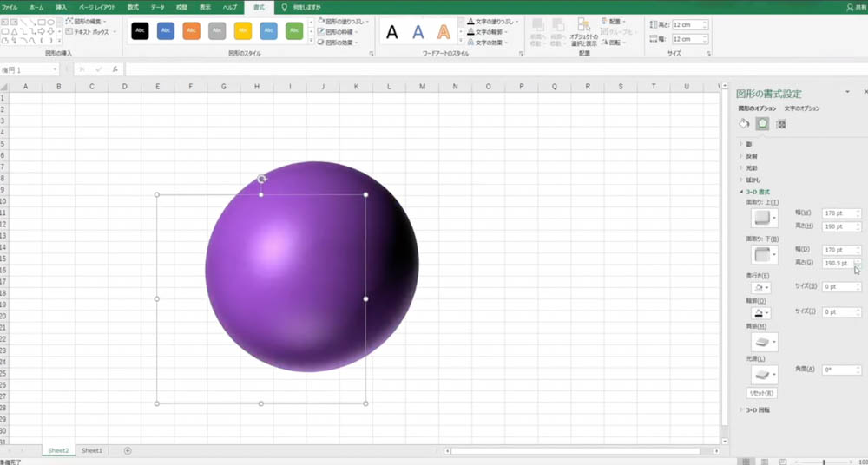Open the Fill & Line paint bucket tab

(x=744, y=124)
